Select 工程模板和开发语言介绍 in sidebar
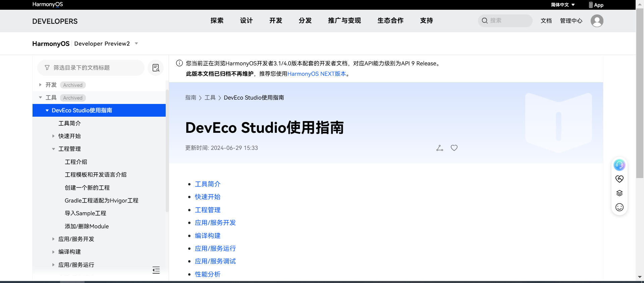644x283 pixels. tap(96, 175)
